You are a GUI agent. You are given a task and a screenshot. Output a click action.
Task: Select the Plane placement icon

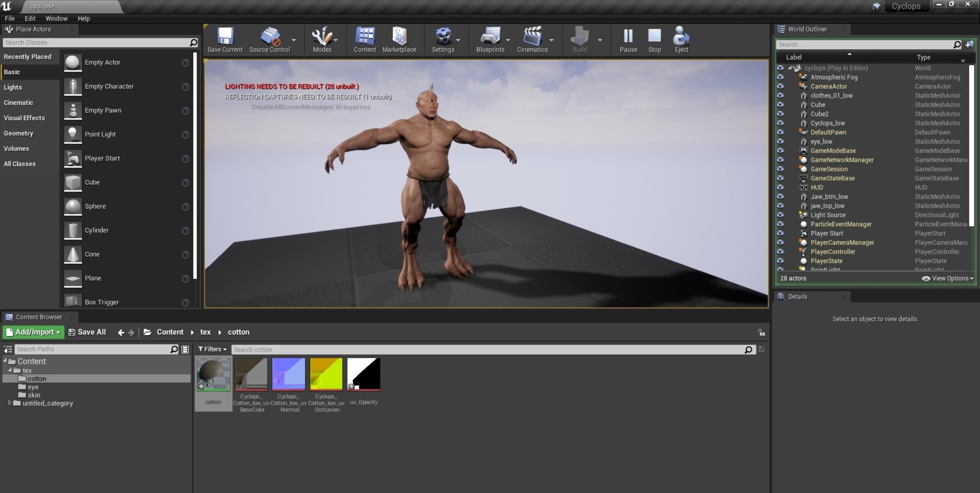pos(73,278)
